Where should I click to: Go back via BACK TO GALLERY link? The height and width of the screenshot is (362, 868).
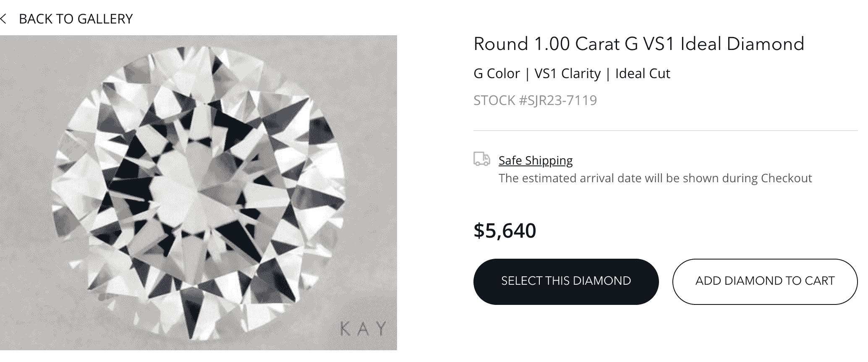[76, 19]
